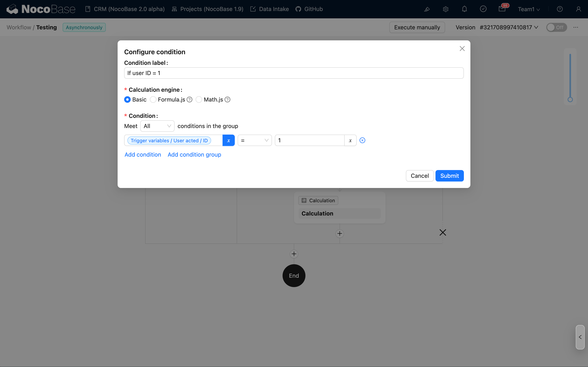Screen dimensions: 588x367
Task: Open the Formula.js help tooltip icon
Action: point(189,99)
